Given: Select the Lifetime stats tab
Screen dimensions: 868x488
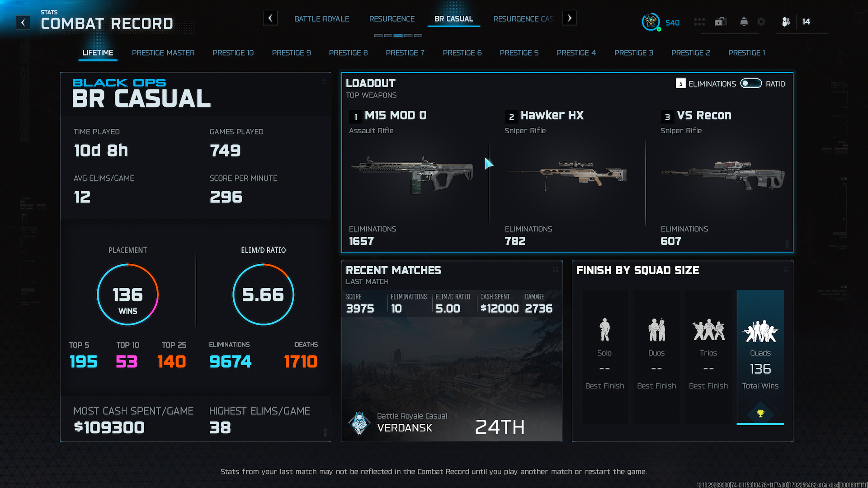Looking at the screenshot, I should pyautogui.click(x=98, y=53).
